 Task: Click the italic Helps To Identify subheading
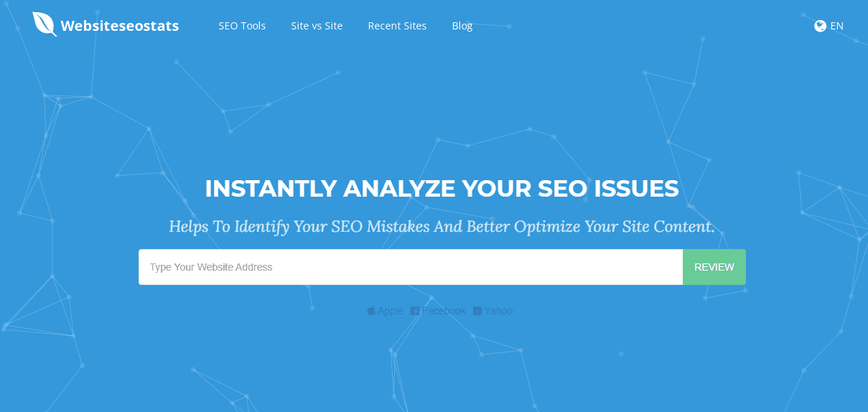coord(442,227)
